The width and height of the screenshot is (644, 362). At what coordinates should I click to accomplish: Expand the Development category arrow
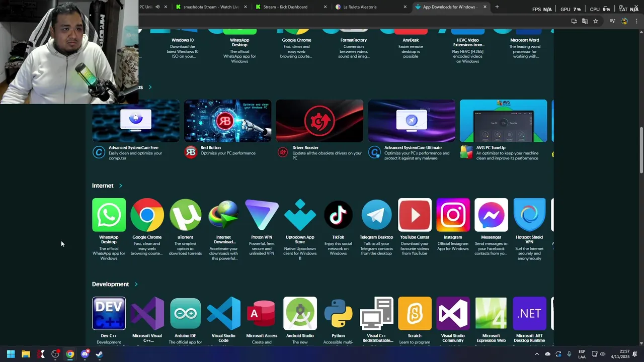(136, 284)
